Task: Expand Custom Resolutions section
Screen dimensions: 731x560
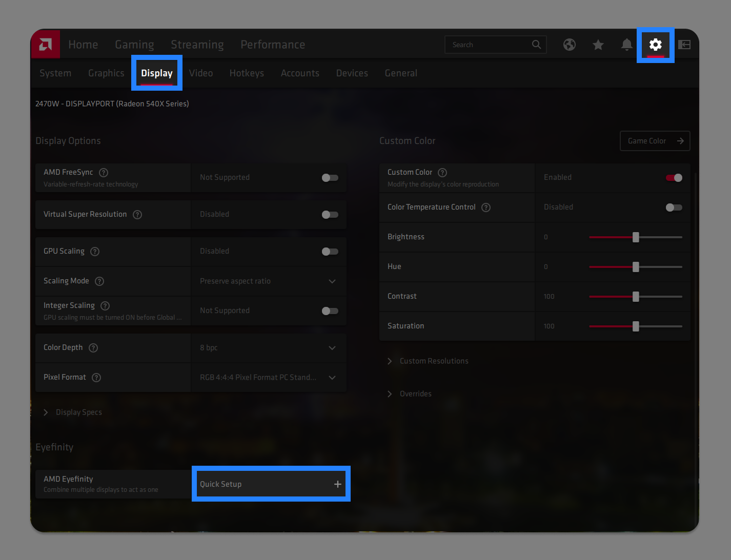Action: (x=428, y=361)
